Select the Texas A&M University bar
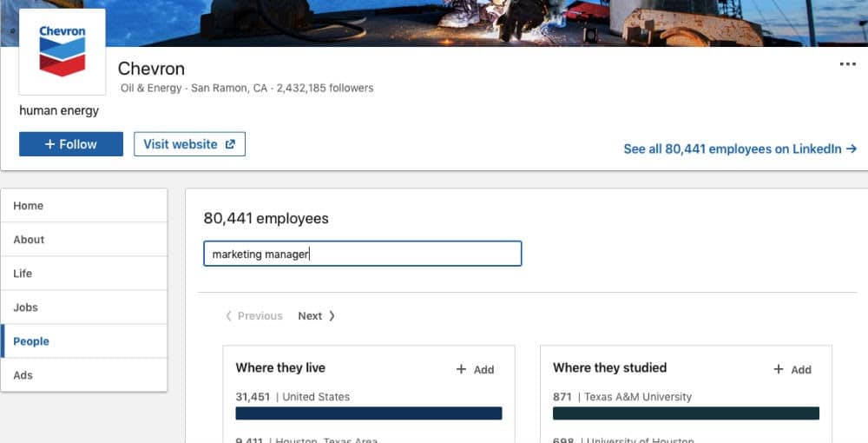 coord(686,413)
